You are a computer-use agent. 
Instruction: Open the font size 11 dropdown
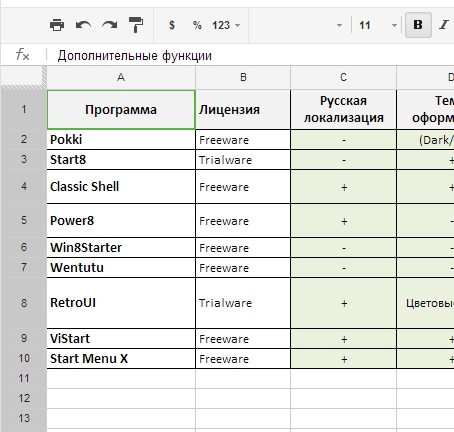click(x=378, y=25)
